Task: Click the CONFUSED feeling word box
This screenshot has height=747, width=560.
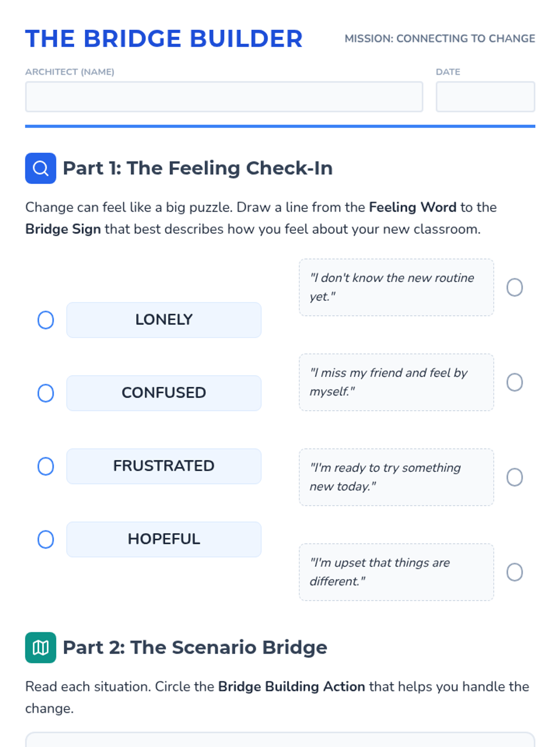Action: pyautogui.click(x=164, y=393)
